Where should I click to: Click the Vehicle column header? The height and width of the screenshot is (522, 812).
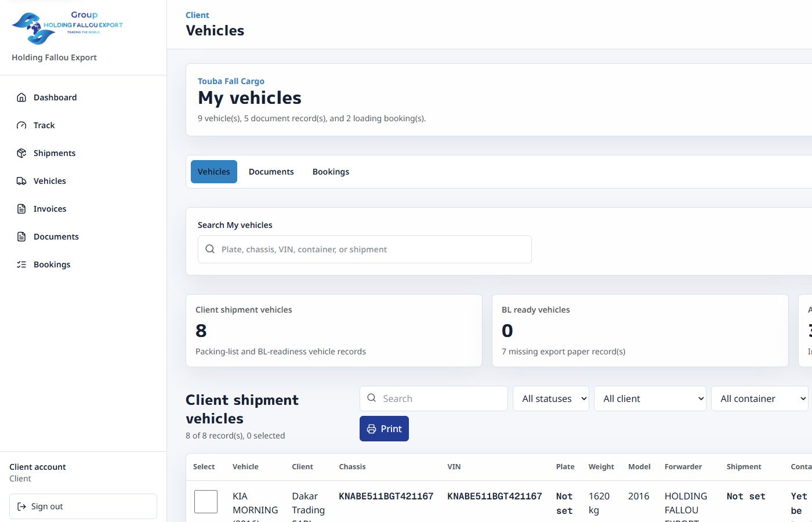[x=245, y=467]
